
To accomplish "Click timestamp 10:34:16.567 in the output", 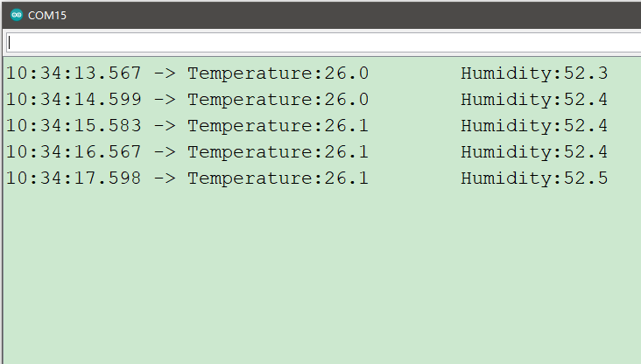I will tap(74, 152).
